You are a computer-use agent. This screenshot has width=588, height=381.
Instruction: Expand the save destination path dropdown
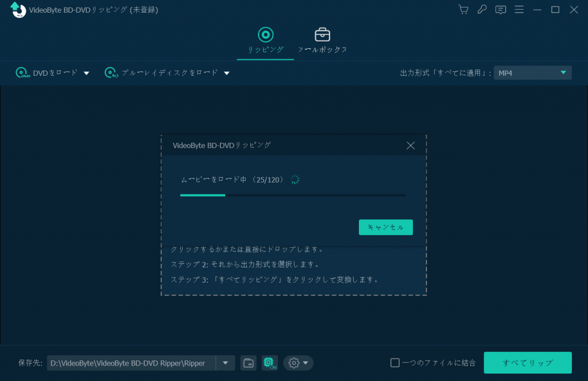225,363
